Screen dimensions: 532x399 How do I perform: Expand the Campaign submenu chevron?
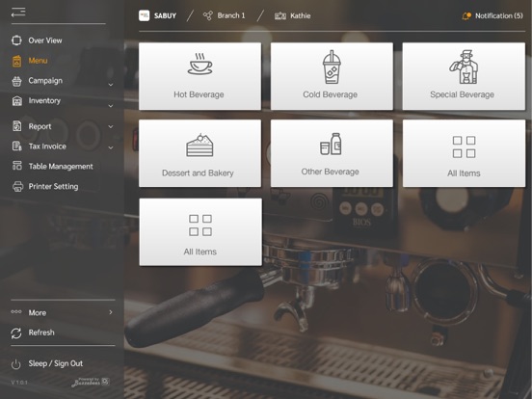point(111,85)
